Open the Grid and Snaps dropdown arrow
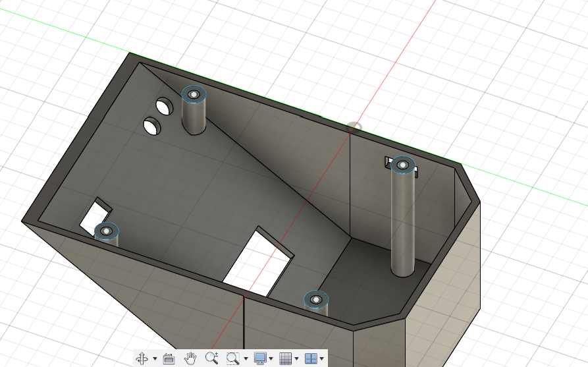 (296, 359)
